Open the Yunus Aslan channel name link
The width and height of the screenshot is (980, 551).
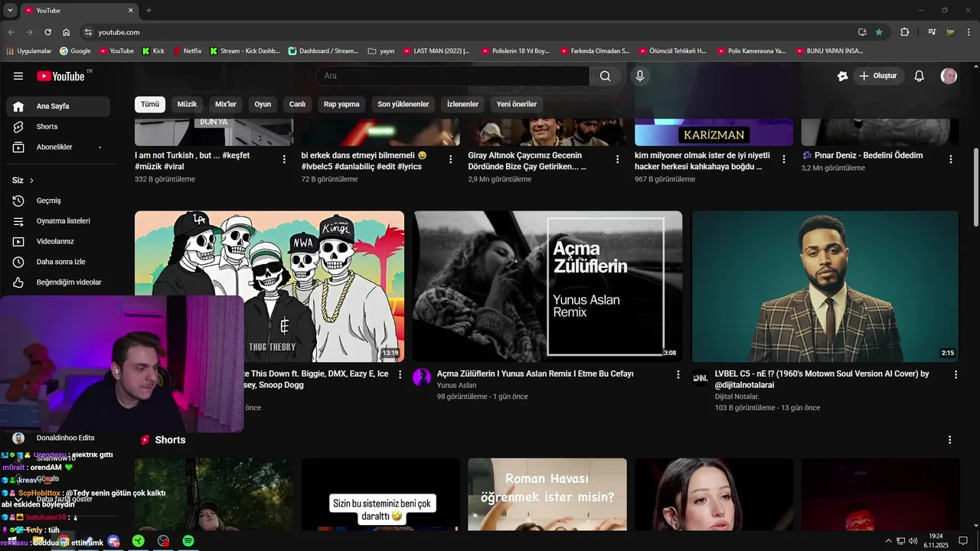(456, 386)
